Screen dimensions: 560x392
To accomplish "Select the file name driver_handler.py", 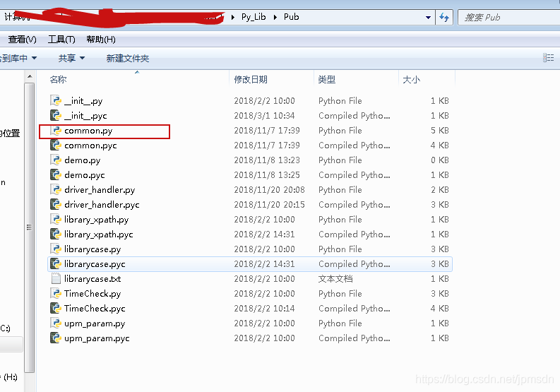I will point(100,190).
